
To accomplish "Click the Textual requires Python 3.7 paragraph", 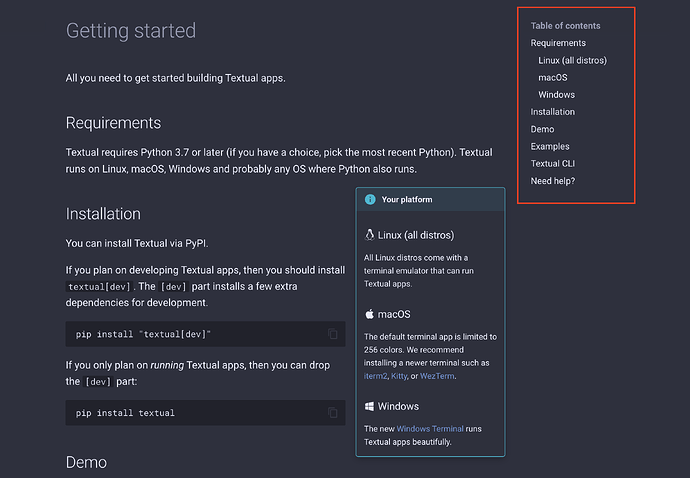I will pos(279,161).
